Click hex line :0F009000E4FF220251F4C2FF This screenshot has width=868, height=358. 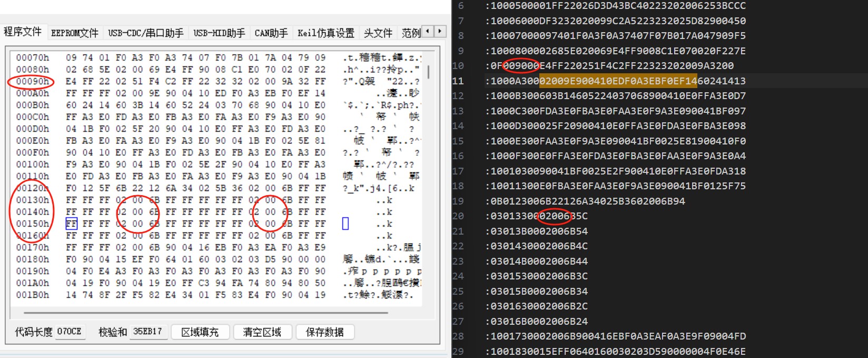coord(609,66)
